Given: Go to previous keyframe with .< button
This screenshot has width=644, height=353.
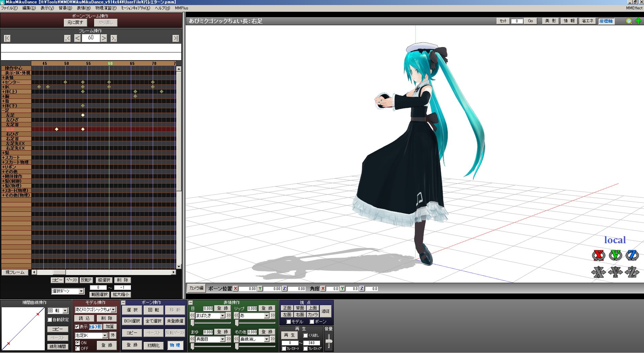Looking at the screenshot, I should point(67,38).
